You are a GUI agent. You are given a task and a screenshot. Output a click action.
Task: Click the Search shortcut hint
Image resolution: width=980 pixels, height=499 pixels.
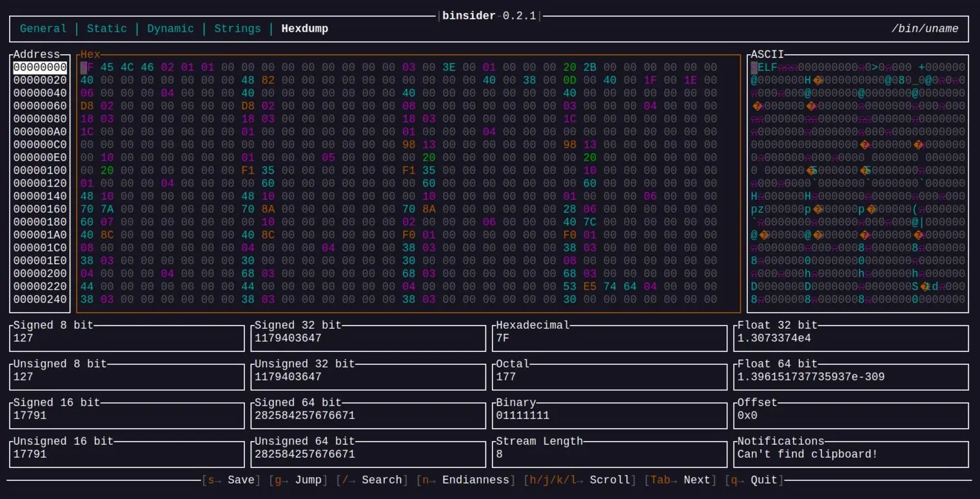[371, 480]
